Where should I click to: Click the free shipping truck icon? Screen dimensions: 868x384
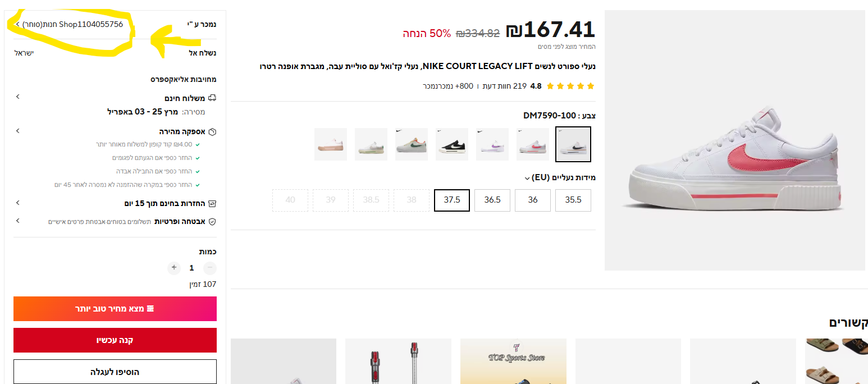[212, 98]
